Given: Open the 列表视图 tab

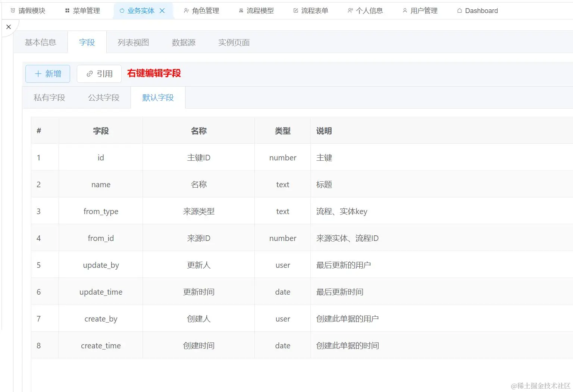Looking at the screenshot, I should tap(133, 42).
